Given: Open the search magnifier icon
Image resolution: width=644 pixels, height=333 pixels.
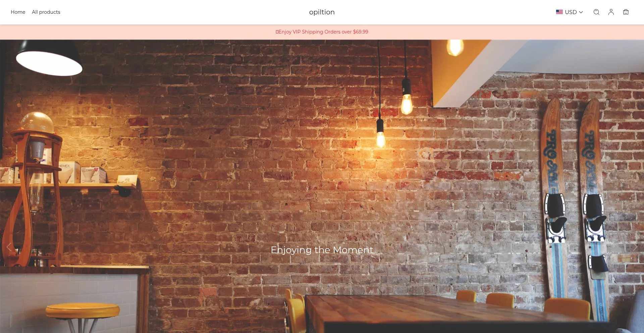Looking at the screenshot, I should [596, 12].
